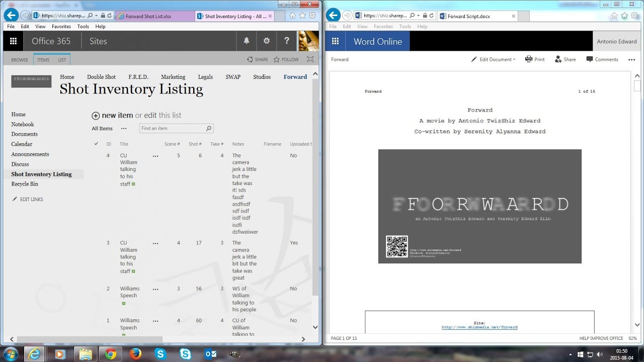This screenshot has width=644, height=362.
Task: Click Back arrow in left browser window
Action: point(11,15)
